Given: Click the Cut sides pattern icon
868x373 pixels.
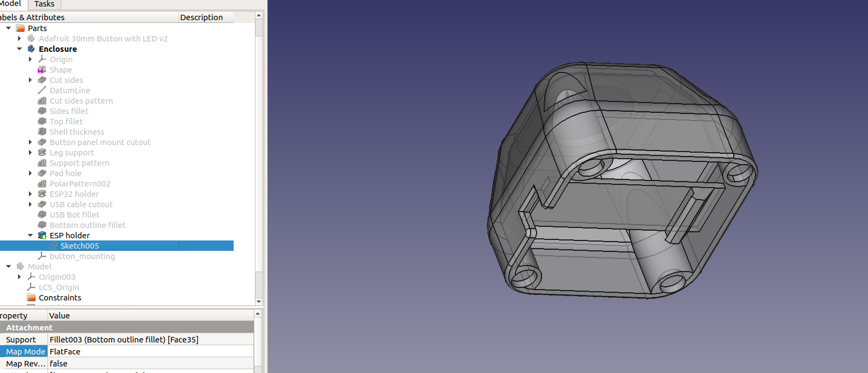Looking at the screenshot, I should [x=42, y=101].
